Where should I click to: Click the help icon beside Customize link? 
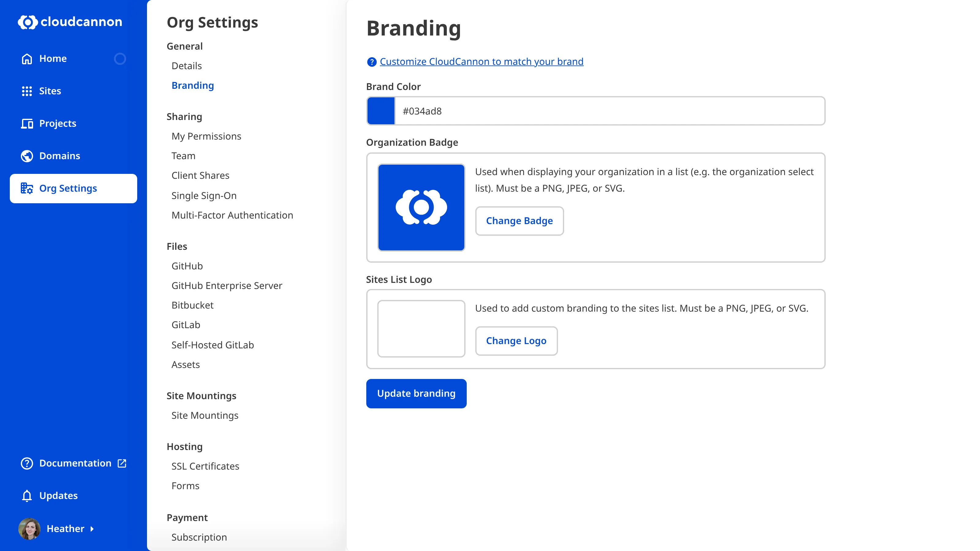371,62
